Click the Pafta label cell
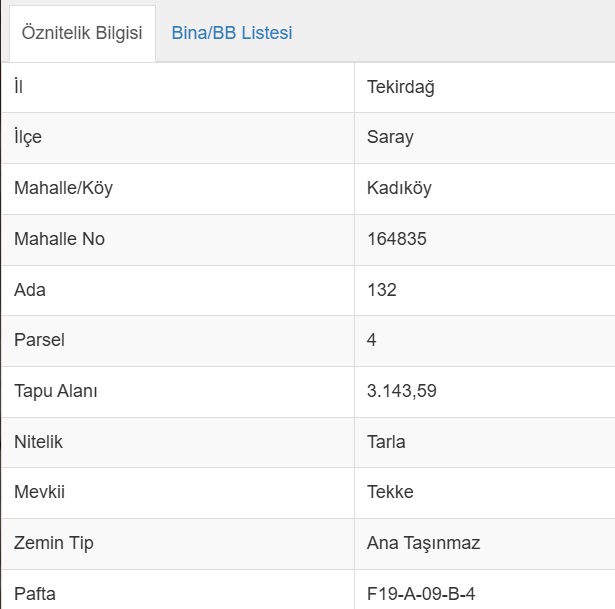Viewport: 615px width, 609px height. point(178,590)
